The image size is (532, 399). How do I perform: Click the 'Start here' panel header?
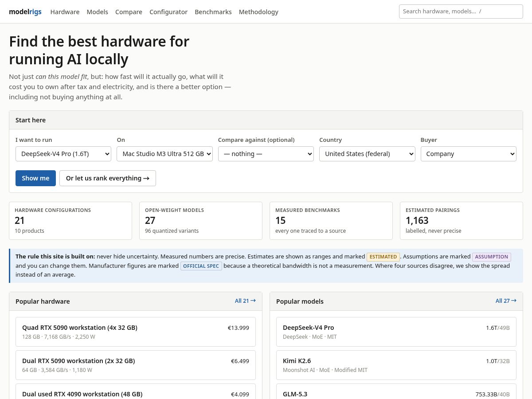click(266, 120)
